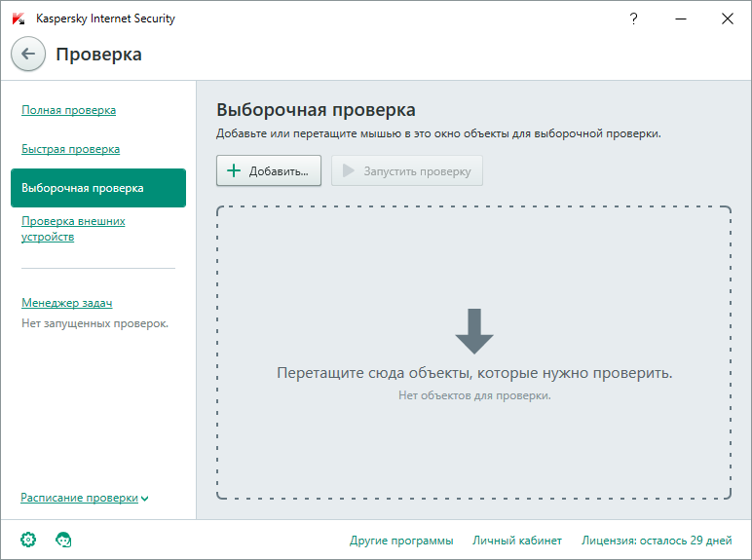Close the Kaspersky Internet Security window
The height and width of the screenshot is (560, 752).
click(x=728, y=19)
